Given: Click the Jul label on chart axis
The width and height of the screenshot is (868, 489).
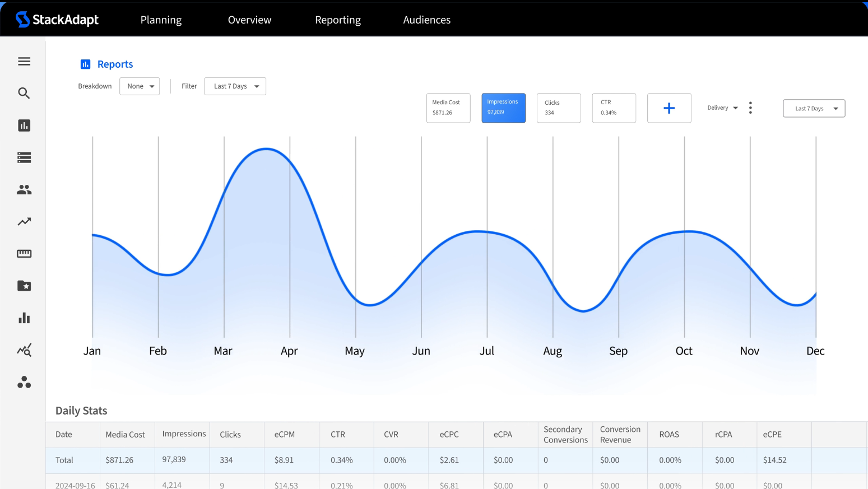Looking at the screenshot, I should click(x=487, y=351).
